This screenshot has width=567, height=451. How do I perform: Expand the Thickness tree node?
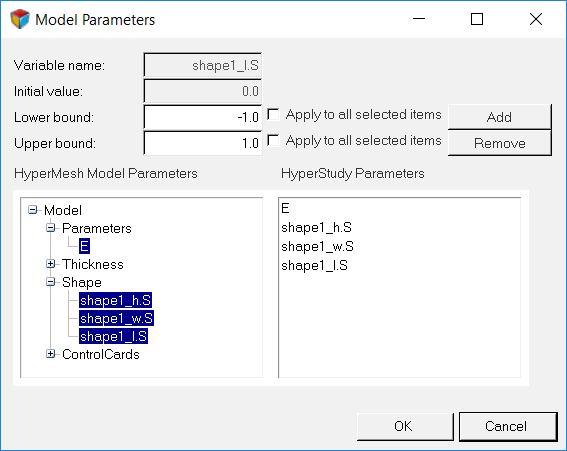51,264
